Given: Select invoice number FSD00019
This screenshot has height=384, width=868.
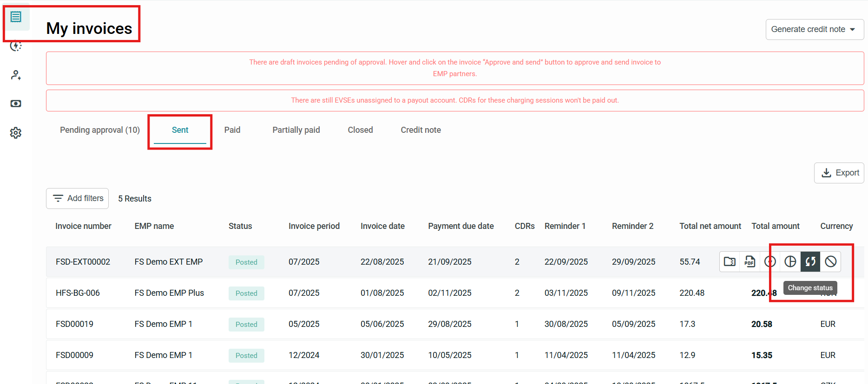Looking at the screenshot, I should tap(74, 324).
